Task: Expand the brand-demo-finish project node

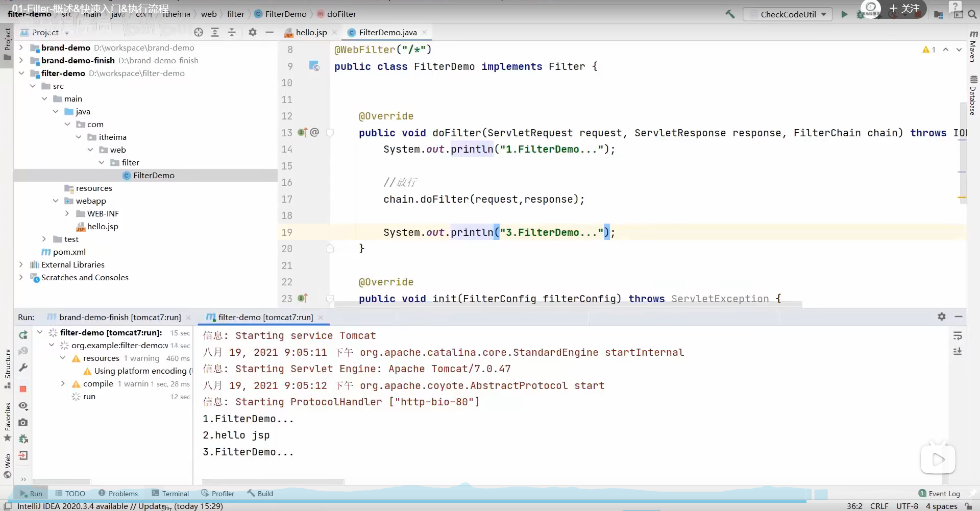Action: 21,60
